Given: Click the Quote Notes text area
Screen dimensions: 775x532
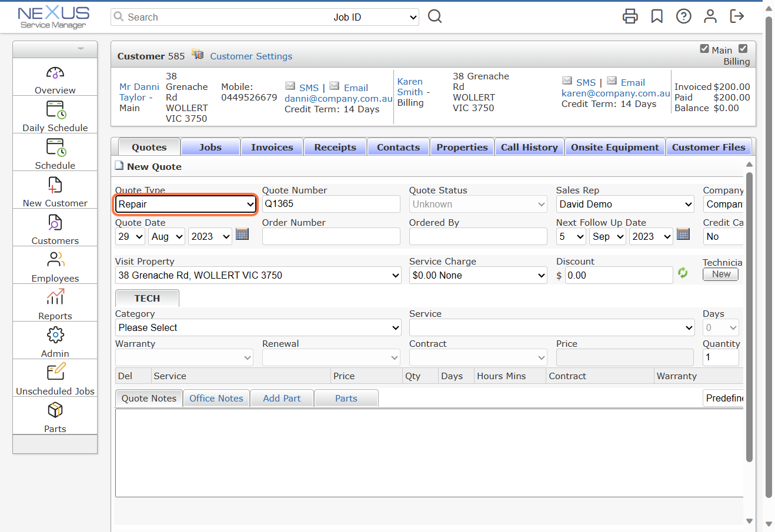Looking at the screenshot, I should [429, 453].
